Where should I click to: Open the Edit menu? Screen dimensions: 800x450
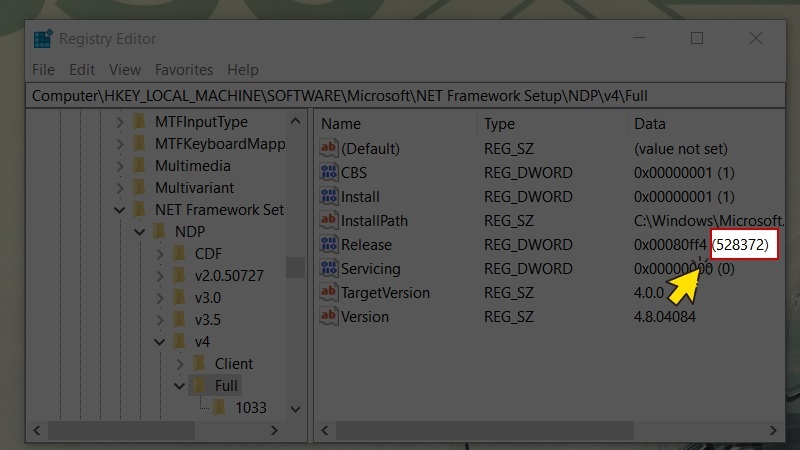coord(82,70)
